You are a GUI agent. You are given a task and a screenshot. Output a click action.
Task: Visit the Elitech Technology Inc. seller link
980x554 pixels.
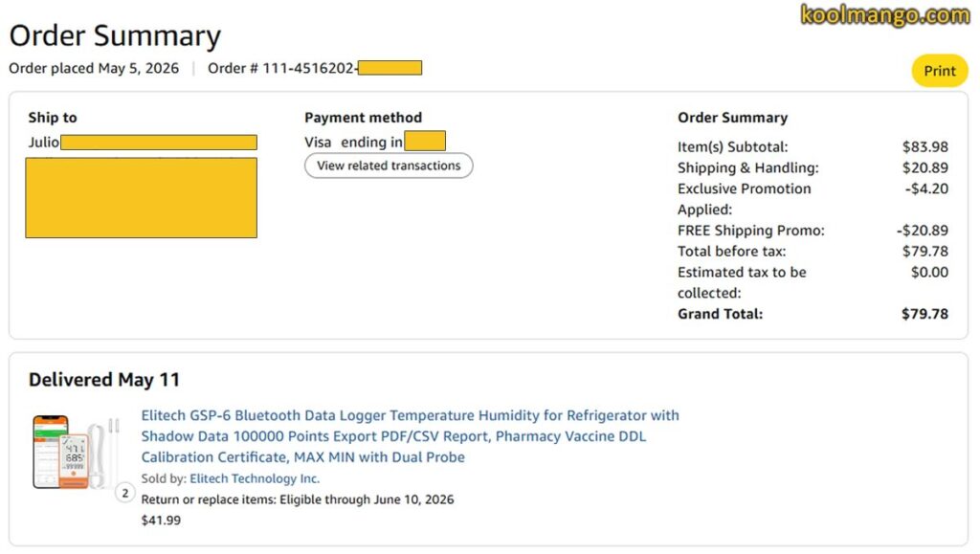click(255, 478)
